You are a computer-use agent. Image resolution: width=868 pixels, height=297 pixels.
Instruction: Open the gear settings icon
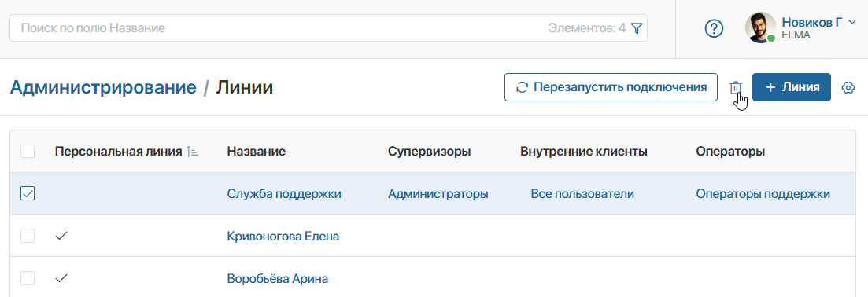[848, 88]
